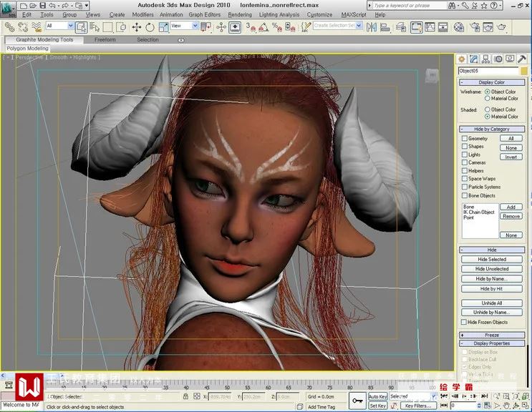Click the Use Pivot Point Center icon
Screen dimensions: 532x412
pyautogui.click(x=205, y=27)
